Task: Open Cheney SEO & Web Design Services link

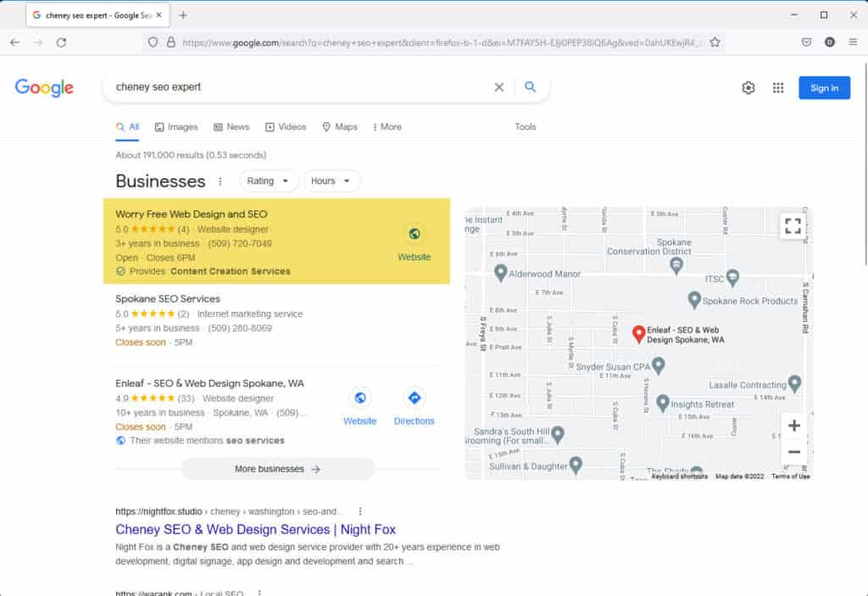Action: coord(255,530)
